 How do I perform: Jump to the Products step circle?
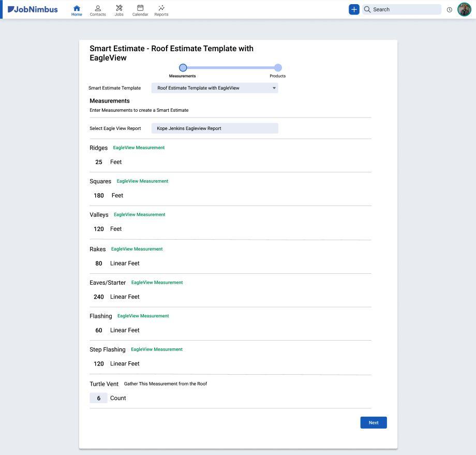(278, 67)
